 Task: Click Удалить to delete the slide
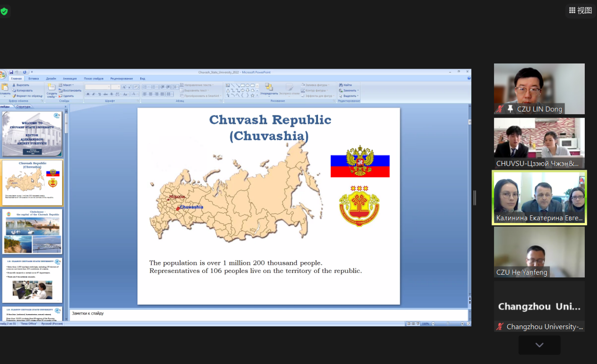(61, 96)
